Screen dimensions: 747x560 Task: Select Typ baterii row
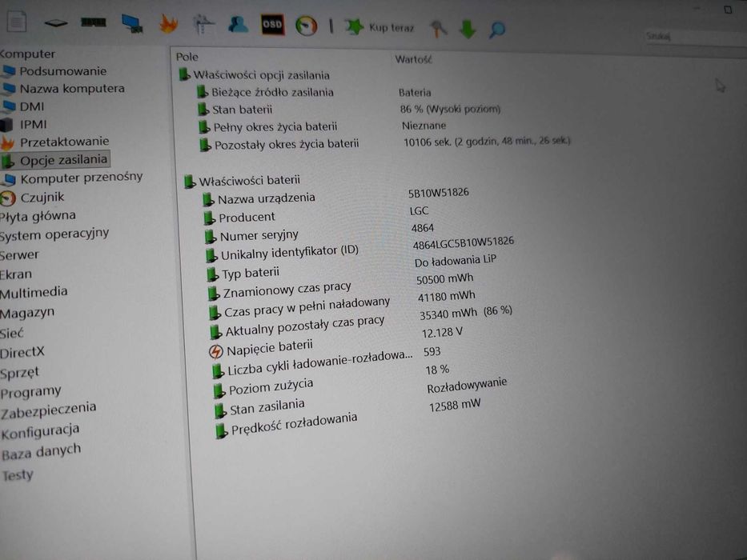tap(243, 274)
